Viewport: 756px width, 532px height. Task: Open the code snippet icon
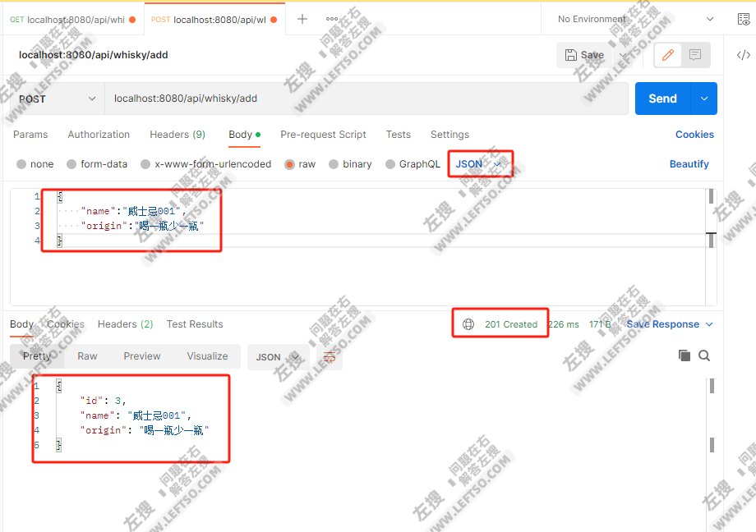pos(743,55)
